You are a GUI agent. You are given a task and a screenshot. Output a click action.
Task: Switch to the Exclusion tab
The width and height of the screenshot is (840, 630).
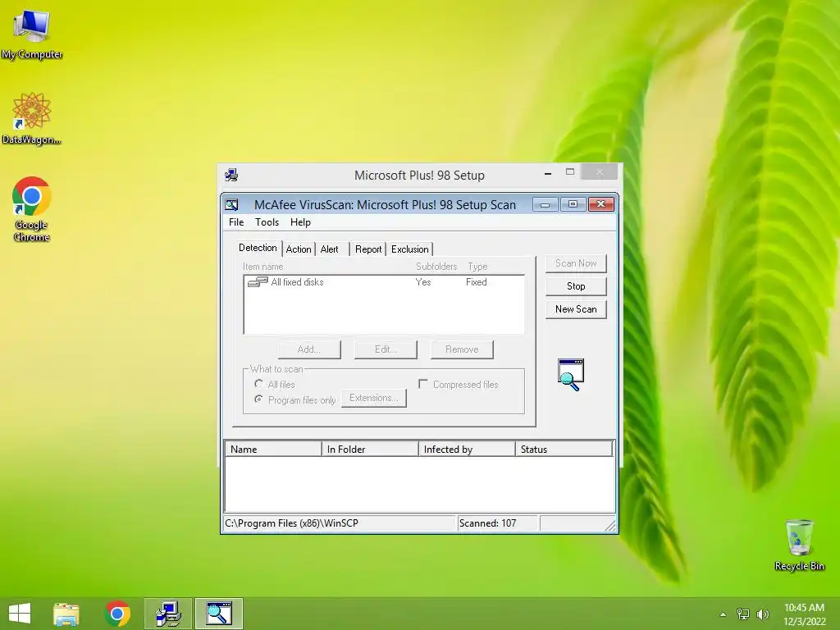pyautogui.click(x=410, y=249)
